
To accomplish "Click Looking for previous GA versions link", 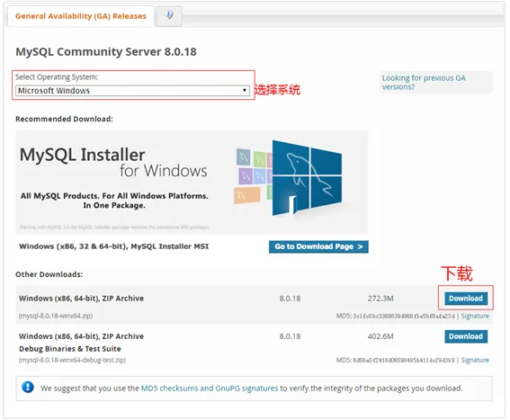I will 424,83.
